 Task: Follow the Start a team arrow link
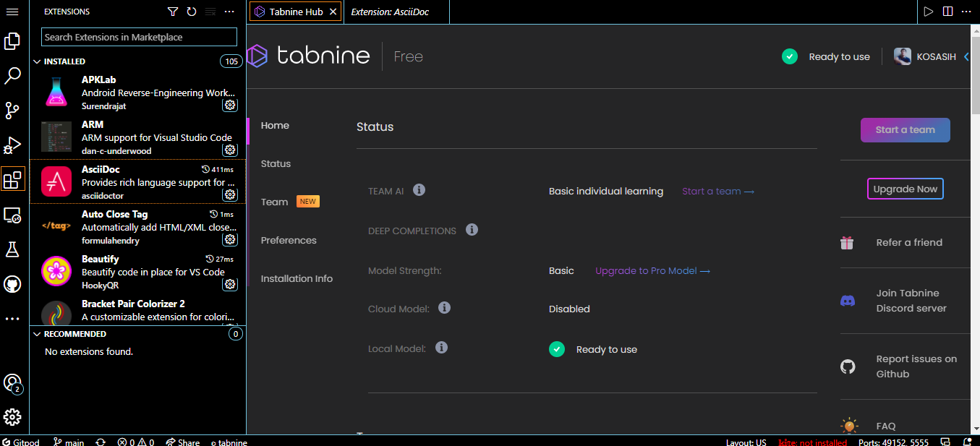[718, 192]
